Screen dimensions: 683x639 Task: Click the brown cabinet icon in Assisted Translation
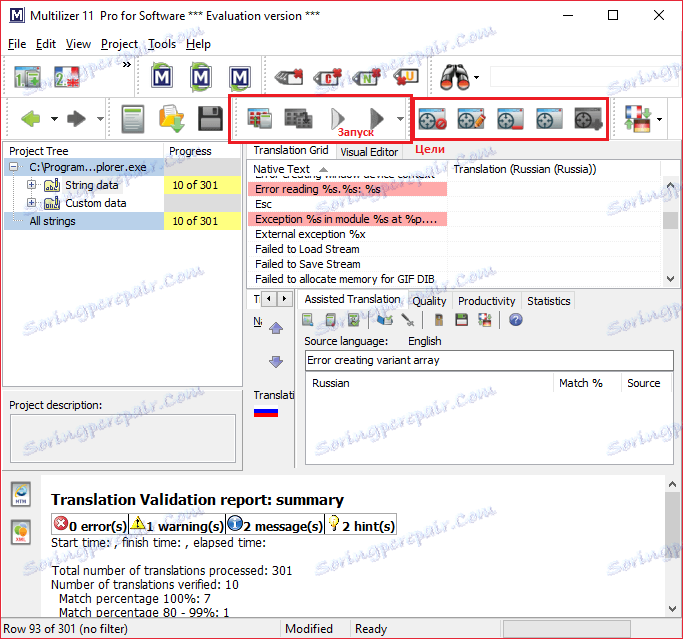pos(439,320)
